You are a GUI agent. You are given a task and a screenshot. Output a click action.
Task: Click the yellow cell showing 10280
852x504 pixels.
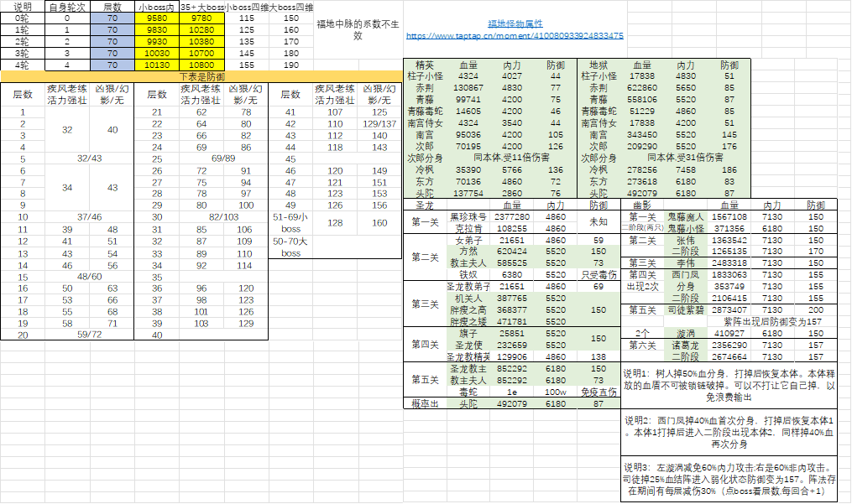pos(201,30)
